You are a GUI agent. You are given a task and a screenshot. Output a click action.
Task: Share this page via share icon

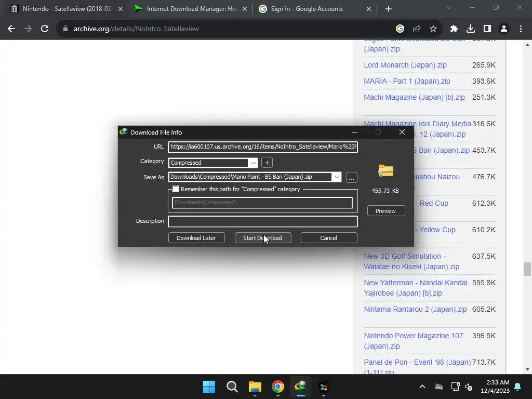417,29
